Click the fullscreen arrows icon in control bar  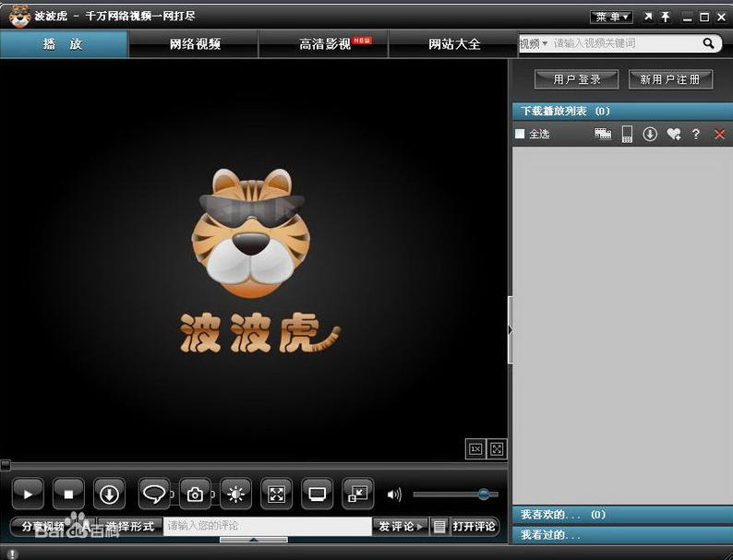click(x=276, y=494)
